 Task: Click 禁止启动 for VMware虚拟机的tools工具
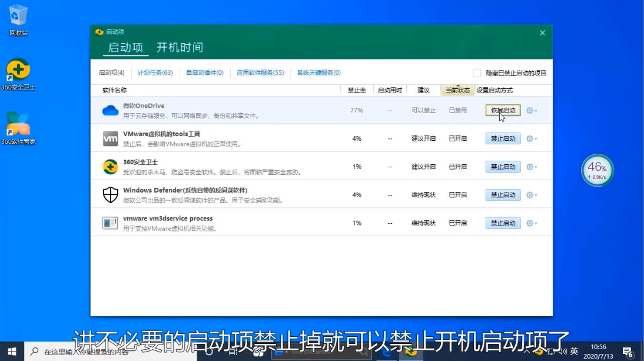503,138
